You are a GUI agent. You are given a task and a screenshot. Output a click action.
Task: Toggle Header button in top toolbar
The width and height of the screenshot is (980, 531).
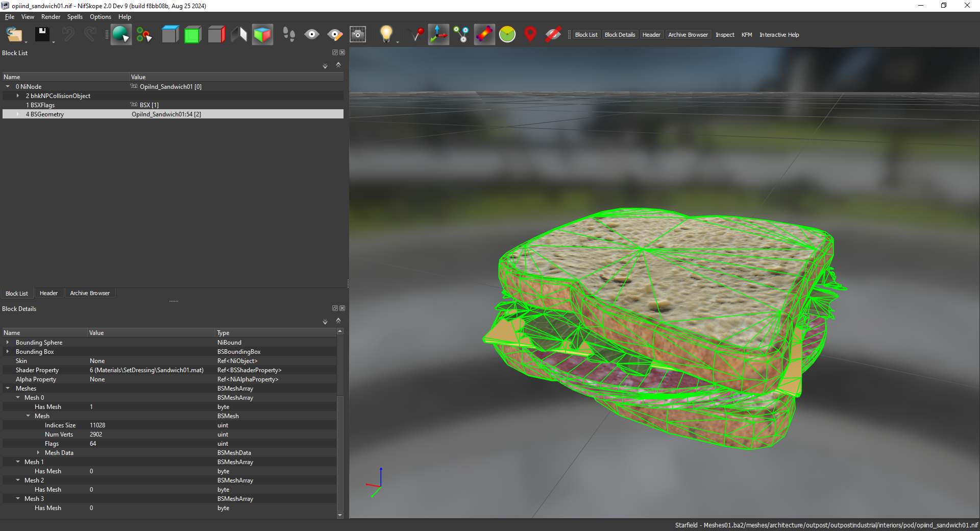[x=651, y=35]
